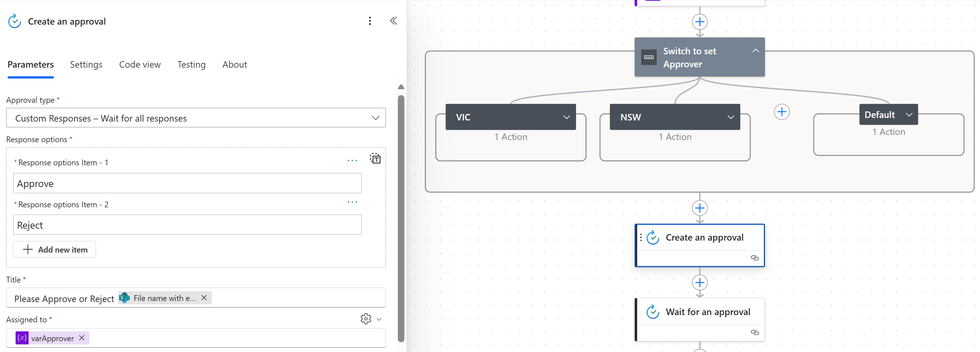Open the Approval type dropdown
The image size is (980, 352).
[x=375, y=118]
